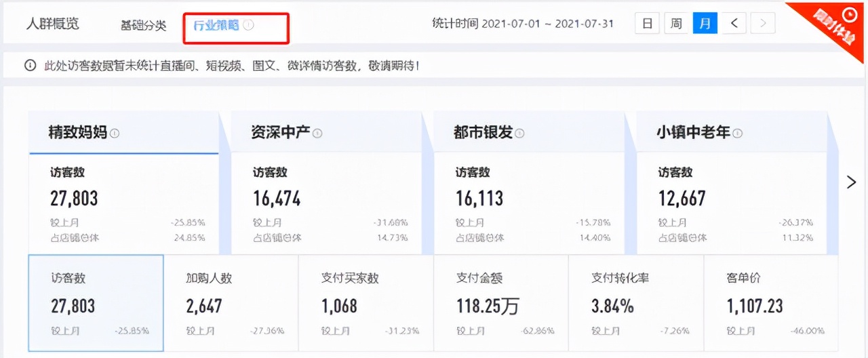The image size is (868, 358).
Task: Click the 118.25万 payment amount value
Action: [488, 306]
